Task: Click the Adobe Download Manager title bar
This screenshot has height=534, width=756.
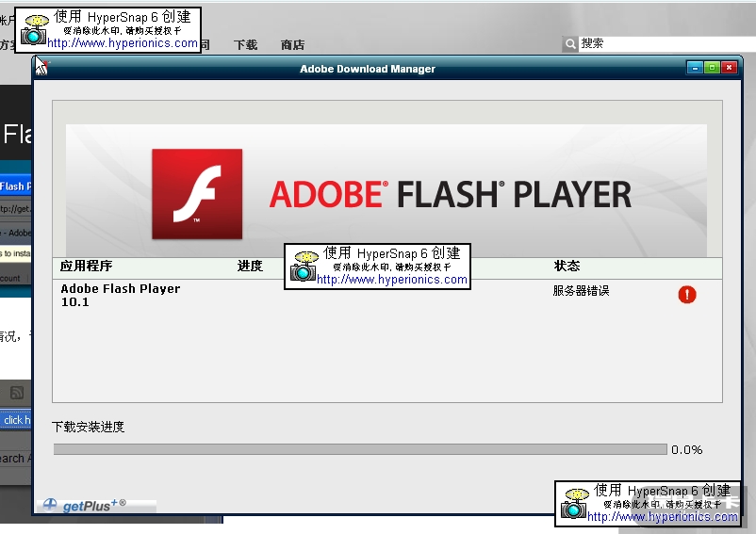Action: pos(368,69)
